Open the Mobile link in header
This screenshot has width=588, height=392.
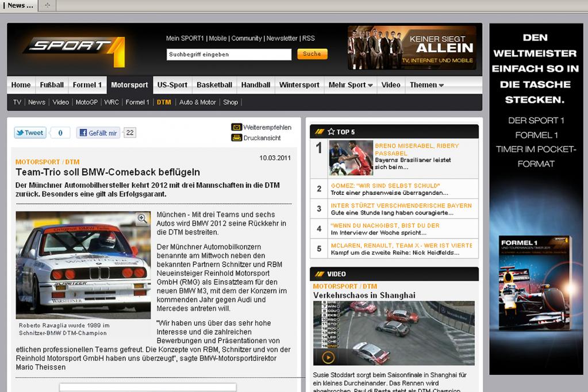(218, 39)
